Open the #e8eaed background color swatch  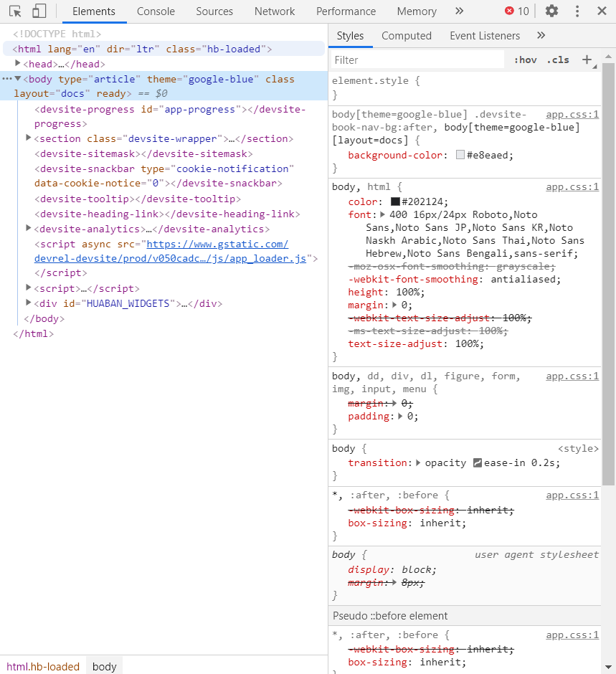[x=460, y=155]
